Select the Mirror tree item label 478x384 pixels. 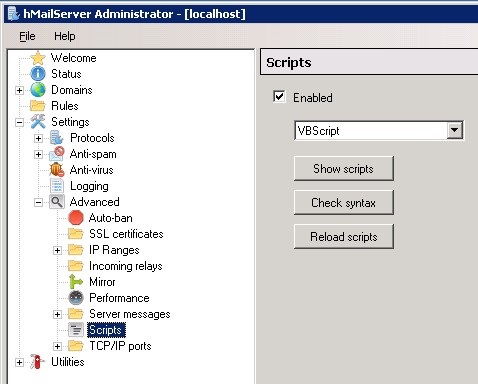point(102,282)
